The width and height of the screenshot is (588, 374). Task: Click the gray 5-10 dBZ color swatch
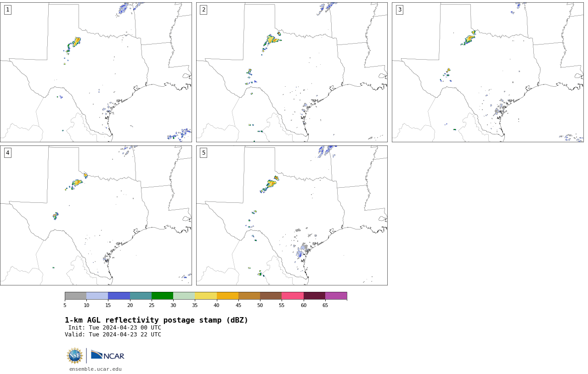click(x=75, y=296)
